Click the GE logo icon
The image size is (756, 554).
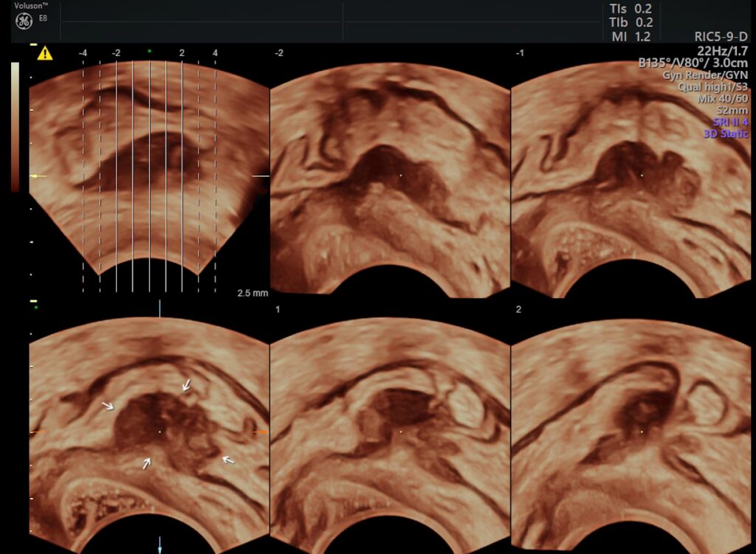tap(23, 23)
